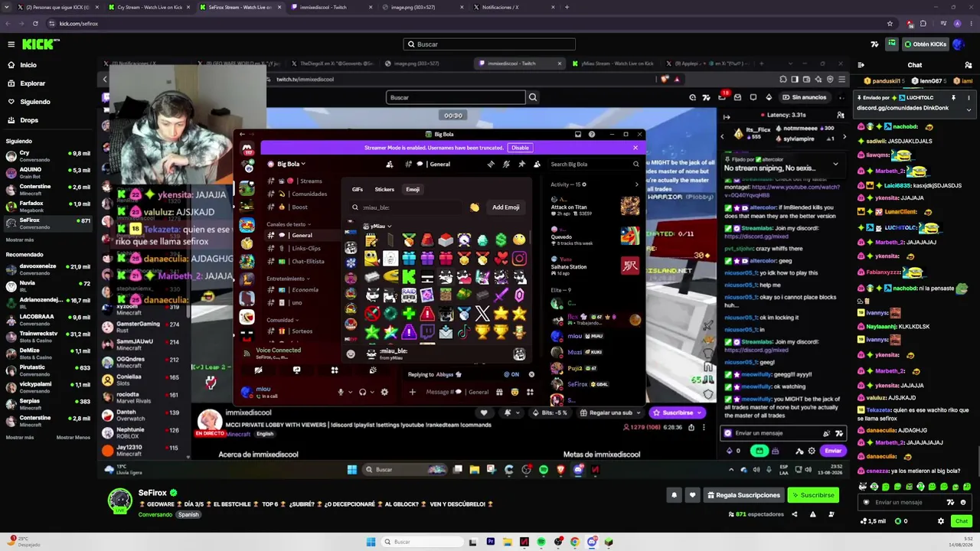This screenshot has height=551, width=980.
Task: Go to Inicio in the Kick sidebar
Action: coord(28,65)
